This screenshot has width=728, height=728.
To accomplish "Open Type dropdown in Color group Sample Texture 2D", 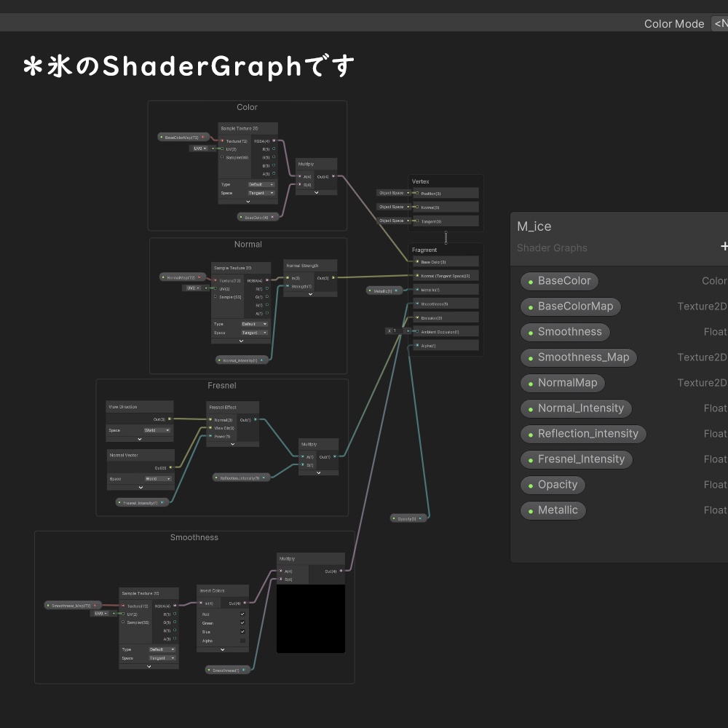I will pos(261,184).
